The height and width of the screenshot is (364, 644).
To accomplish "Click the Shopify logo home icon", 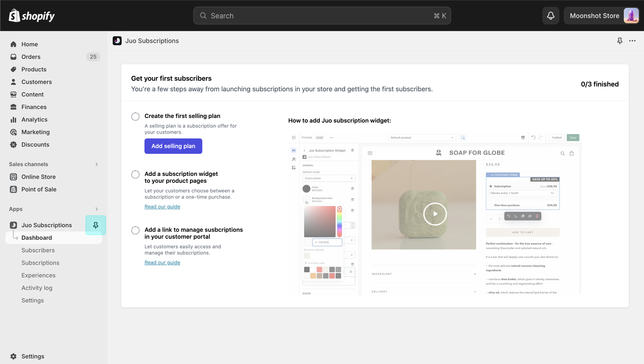I will pos(31,15).
